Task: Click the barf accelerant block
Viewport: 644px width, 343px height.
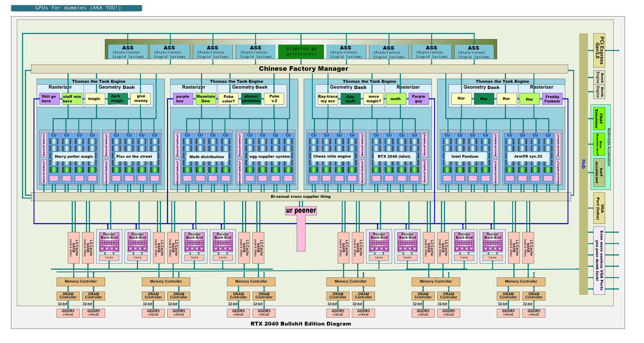Action: 599,172
